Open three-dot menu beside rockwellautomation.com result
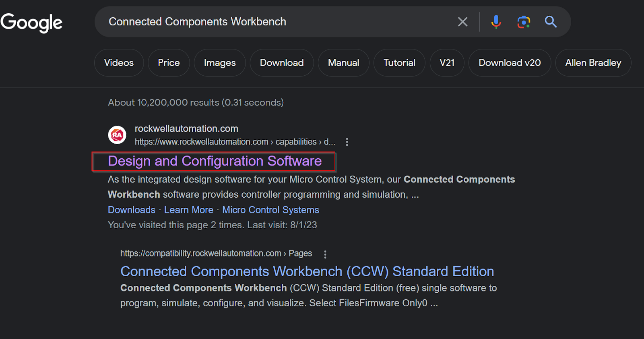644x339 pixels. click(x=347, y=142)
